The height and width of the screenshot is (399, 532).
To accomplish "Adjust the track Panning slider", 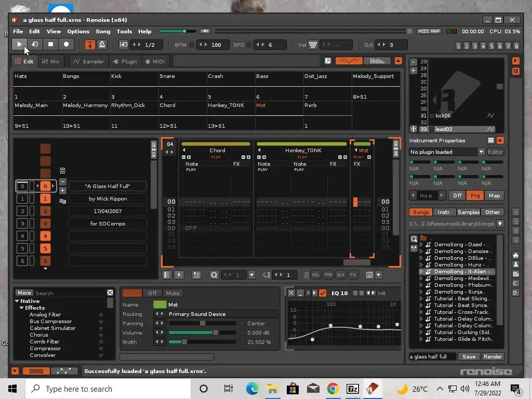I will click(x=202, y=323).
